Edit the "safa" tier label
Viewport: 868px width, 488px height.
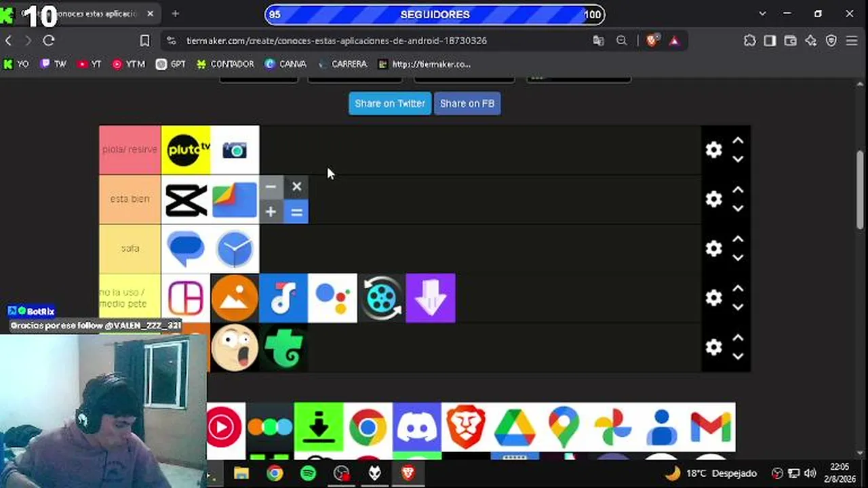click(x=130, y=249)
